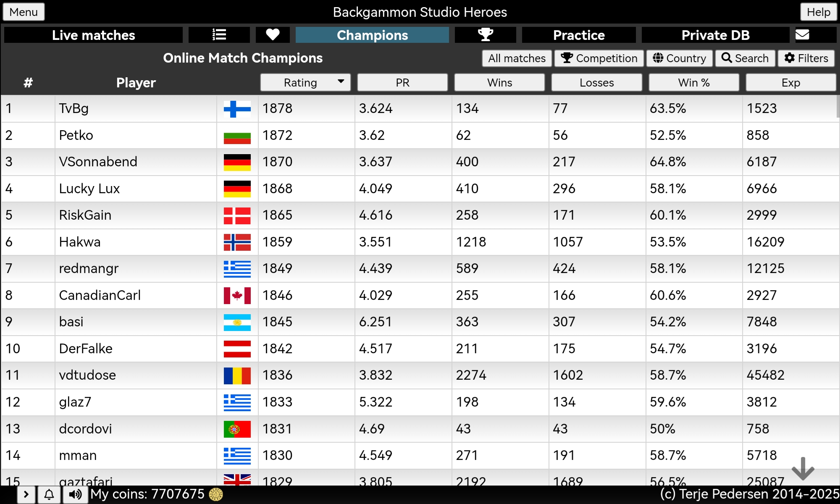
Task: Select player glaz7
Action: (75, 402)
